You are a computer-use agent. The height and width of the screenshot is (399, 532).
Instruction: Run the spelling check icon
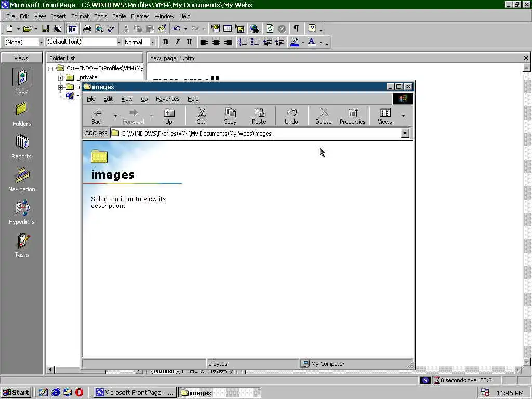click(x=111, y=29)
